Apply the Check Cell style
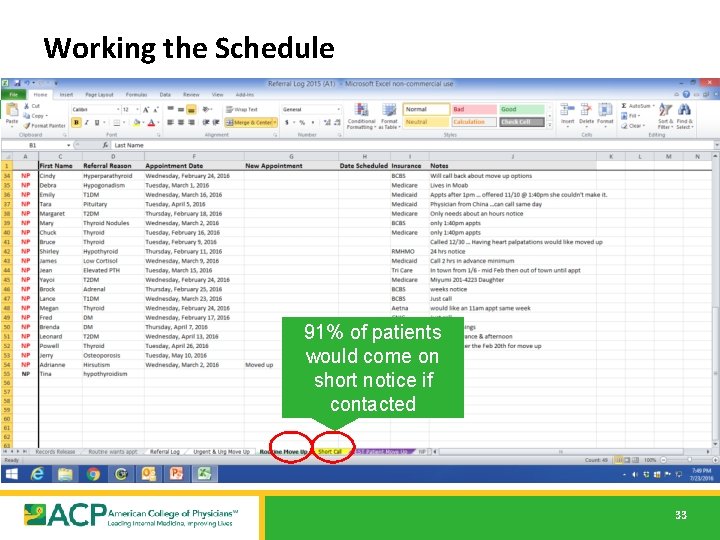Screen dimensions: 720x540 pos(522,122)
